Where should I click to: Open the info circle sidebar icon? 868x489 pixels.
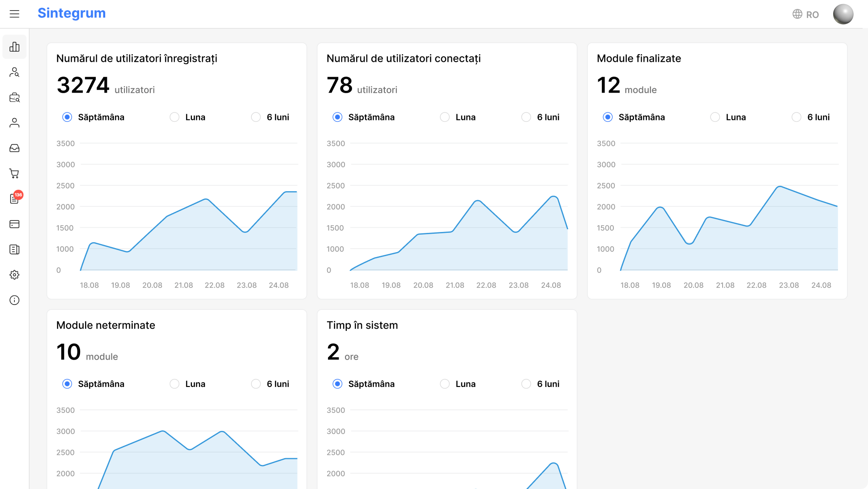tap(14, 300)
